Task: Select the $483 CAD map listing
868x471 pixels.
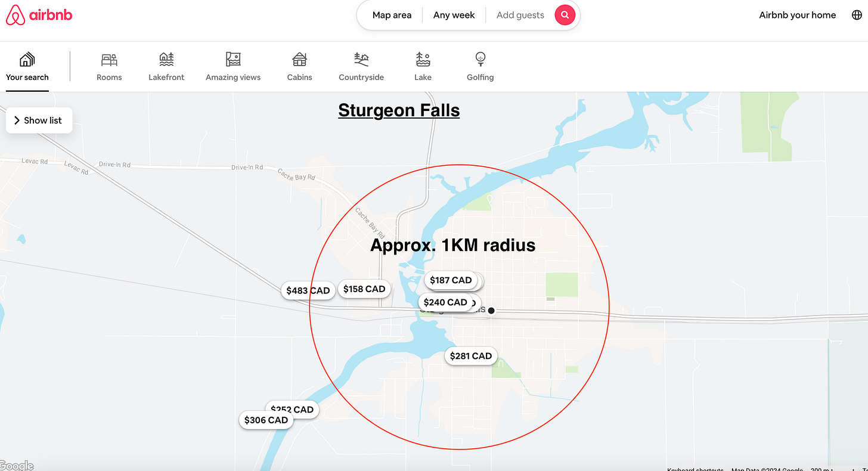Action: click(x=308, y=290)
